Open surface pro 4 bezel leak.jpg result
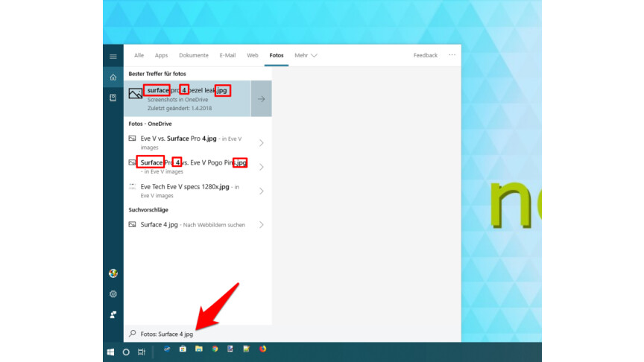The width and height of the screenshot is (644, 362). tap(187, 99)
